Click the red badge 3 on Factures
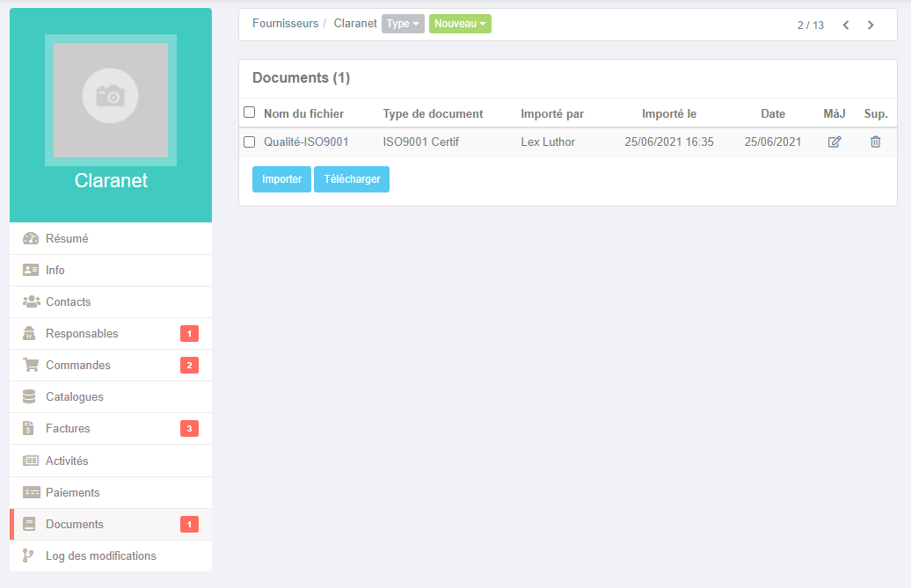 tap(189, 428)
